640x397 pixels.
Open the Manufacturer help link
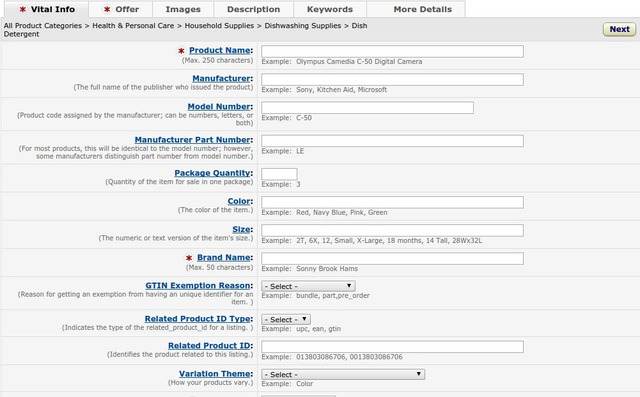click(x=221, y=78)
